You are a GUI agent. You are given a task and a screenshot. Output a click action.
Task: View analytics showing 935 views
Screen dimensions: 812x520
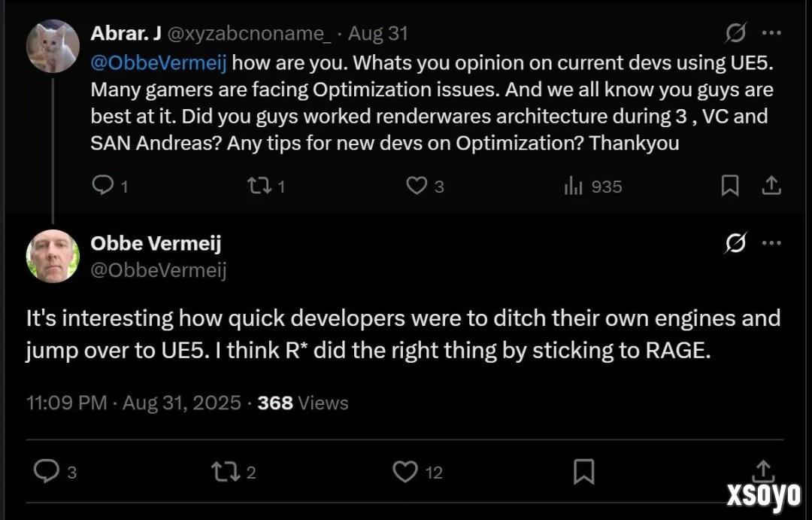593,186
